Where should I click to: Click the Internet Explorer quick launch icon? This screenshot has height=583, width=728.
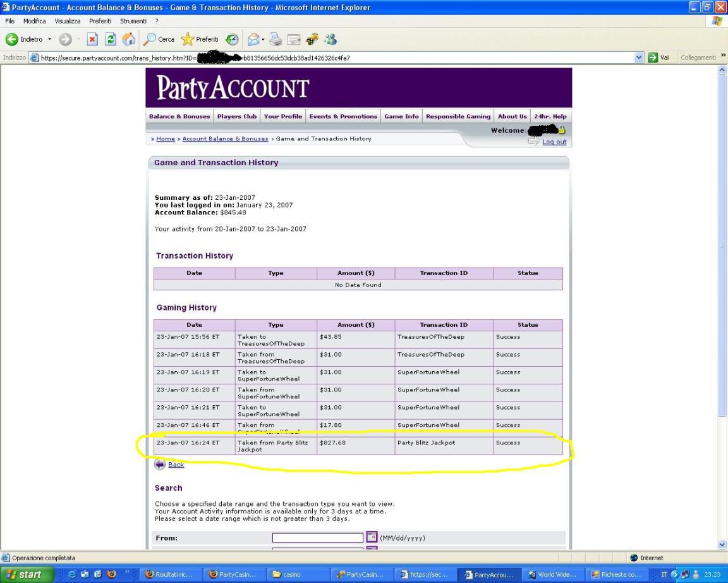(71, 574)
